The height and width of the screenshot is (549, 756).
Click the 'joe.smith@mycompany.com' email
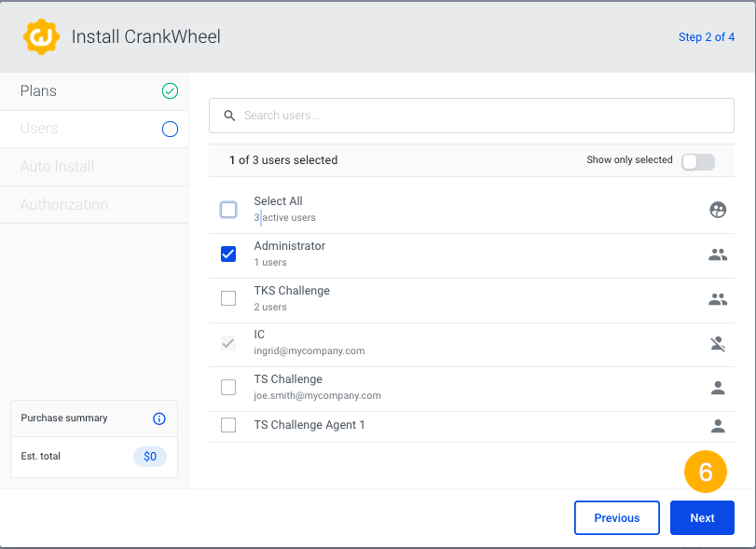318,396
